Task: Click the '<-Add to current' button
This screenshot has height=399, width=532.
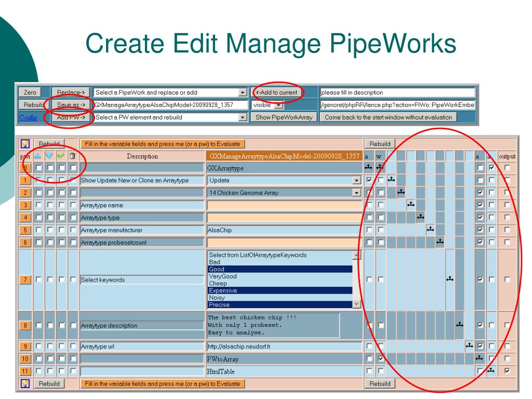Action: click(x=276, y=92)
